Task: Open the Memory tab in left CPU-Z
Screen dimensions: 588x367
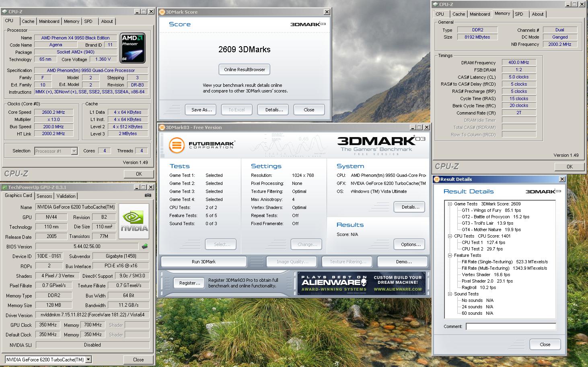Action: tap(71, 21)
